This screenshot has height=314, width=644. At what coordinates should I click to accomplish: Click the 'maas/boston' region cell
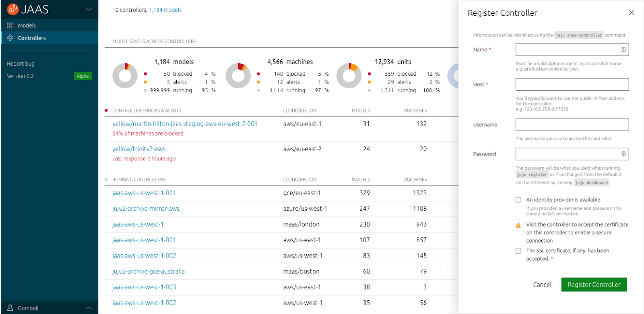[301, 271]
